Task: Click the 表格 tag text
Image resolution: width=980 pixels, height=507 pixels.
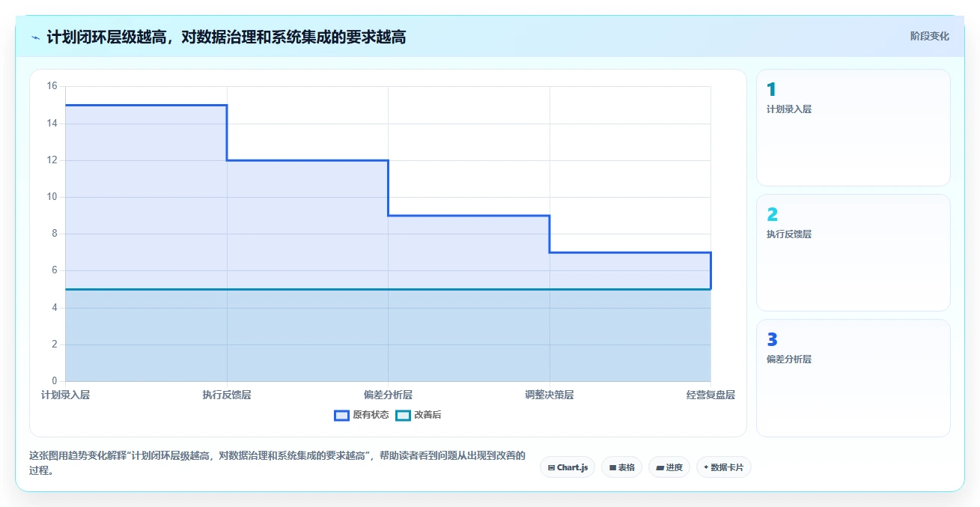Action: 627,467
